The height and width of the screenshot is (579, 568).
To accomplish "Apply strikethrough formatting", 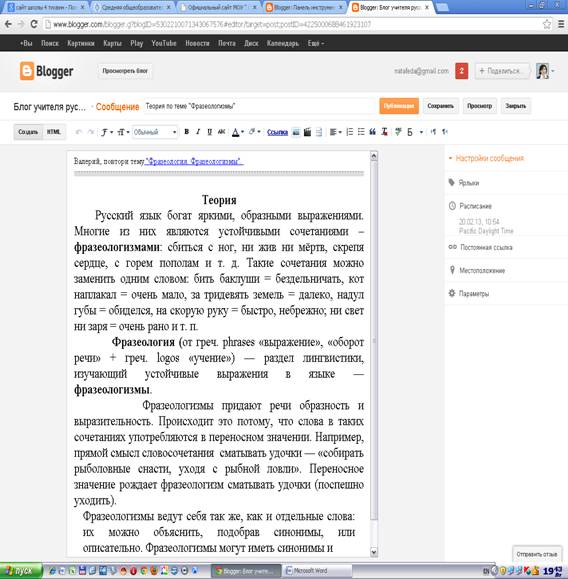I will 221,132.
